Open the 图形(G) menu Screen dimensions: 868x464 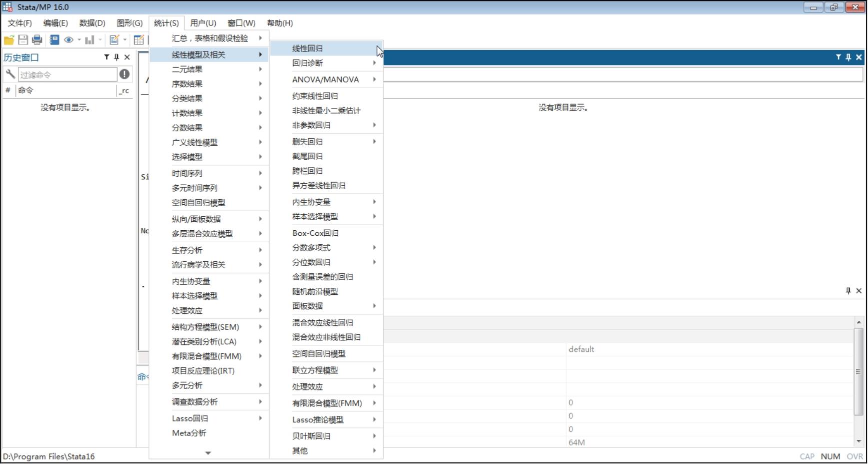tap(130, 23)
